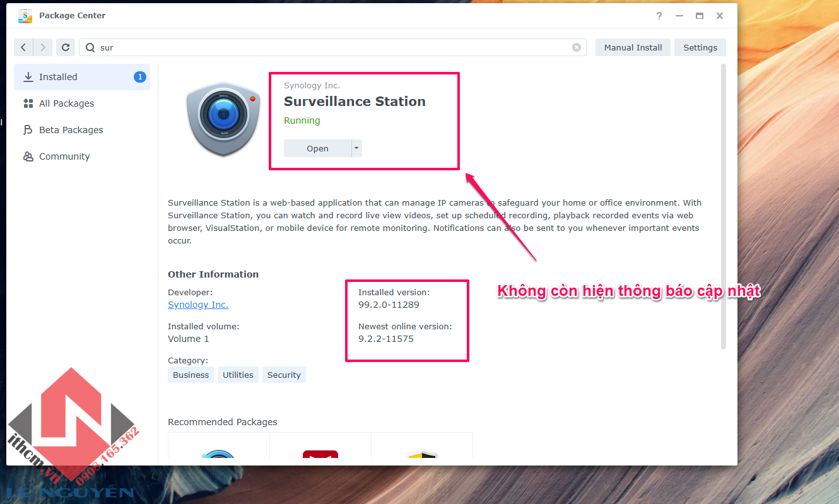This screenshot has width=839, height=504.
Task: Open the Installed section
Action: pyautogui.click(x=82, y=77)
